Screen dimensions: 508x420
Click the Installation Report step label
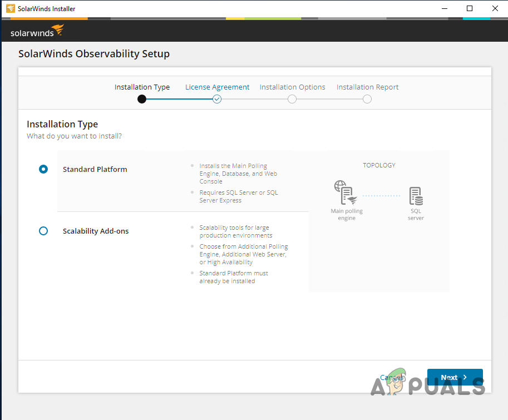[367, 87]
